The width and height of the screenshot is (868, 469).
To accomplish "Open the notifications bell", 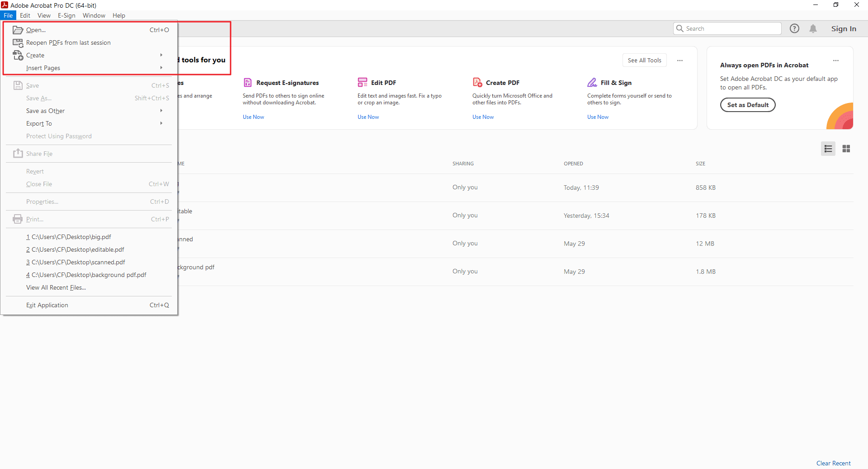I will click(813, 28).
